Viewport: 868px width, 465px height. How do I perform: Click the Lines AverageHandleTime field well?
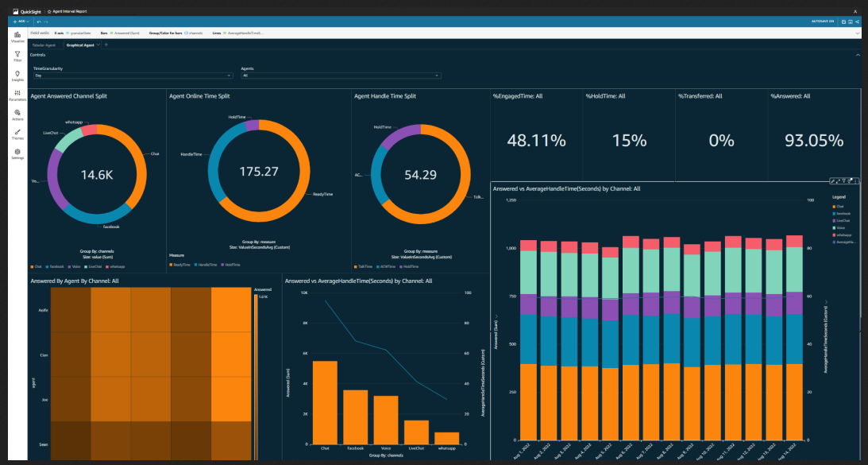242,33
